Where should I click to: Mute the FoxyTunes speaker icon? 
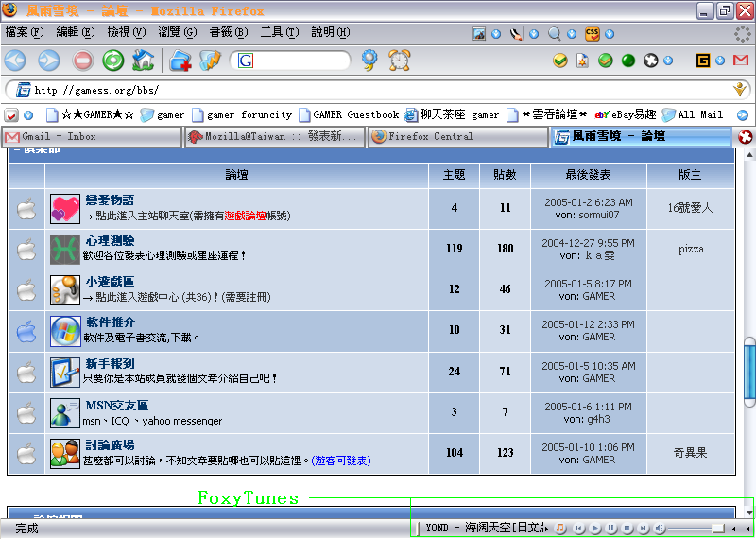click(660, 528)
